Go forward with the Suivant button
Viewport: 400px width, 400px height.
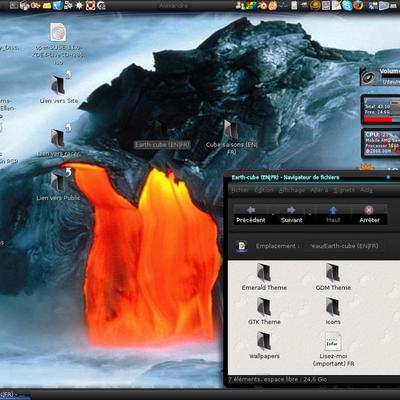click(x=291, y=215)
